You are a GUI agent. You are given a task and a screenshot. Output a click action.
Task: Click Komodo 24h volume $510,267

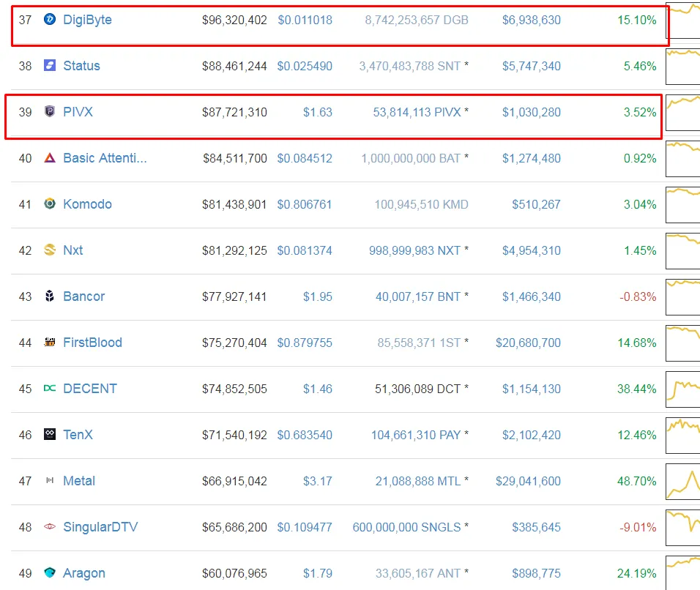point(536,204)
